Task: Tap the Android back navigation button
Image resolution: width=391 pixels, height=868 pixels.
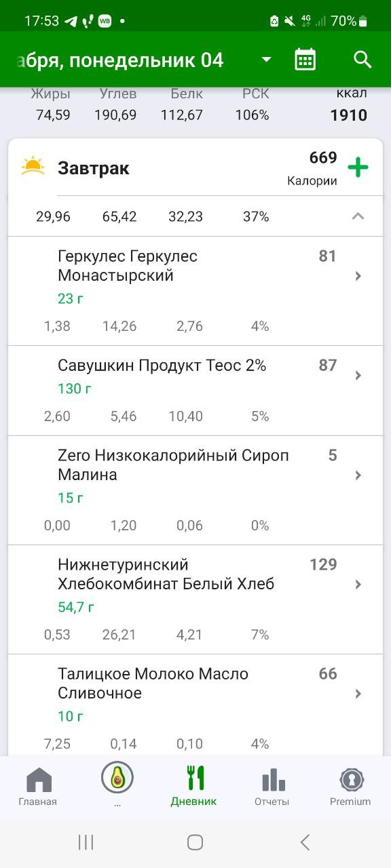Action: (x=305, y=842)
